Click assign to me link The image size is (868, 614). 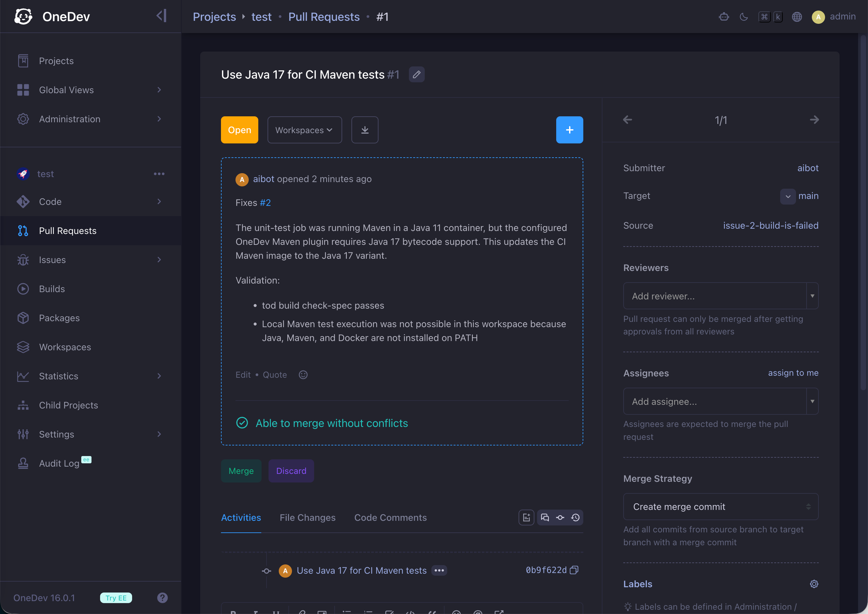793,373
